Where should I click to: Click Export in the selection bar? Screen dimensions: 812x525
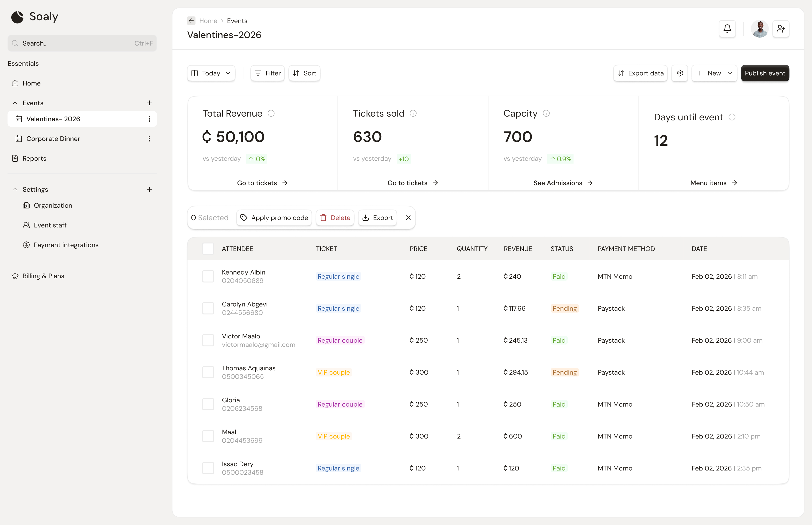click(x=378, y=218)
